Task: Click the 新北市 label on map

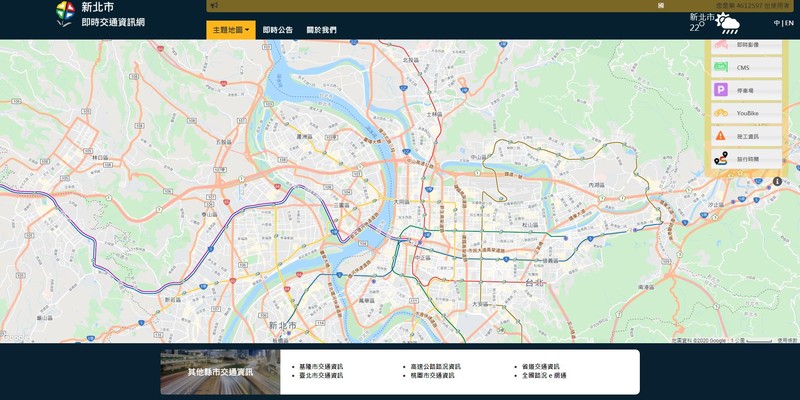Action: click(x=282, y=326)
